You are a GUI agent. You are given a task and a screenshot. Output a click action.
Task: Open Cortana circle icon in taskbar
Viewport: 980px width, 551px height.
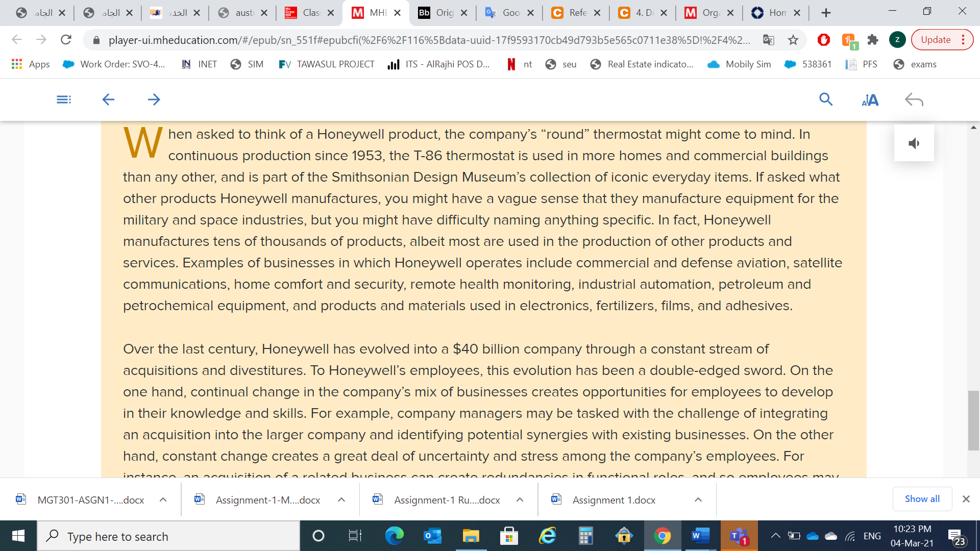pos(318,536)
